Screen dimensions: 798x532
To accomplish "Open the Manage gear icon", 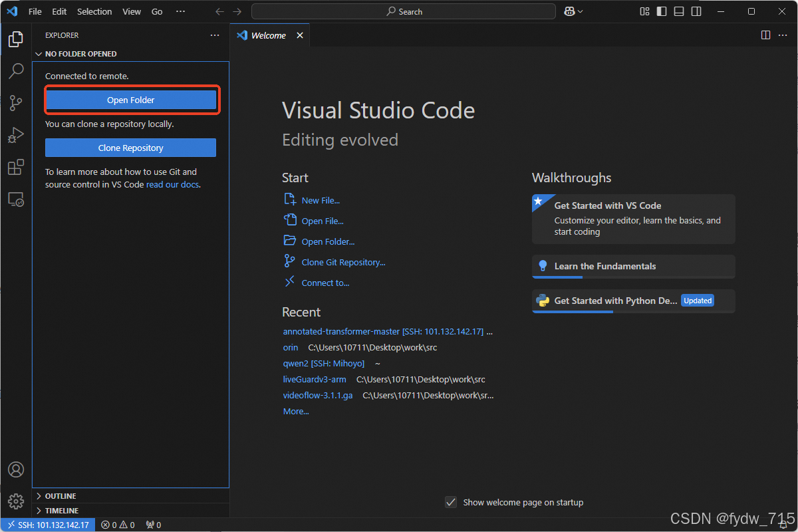I will click(16, 501).
